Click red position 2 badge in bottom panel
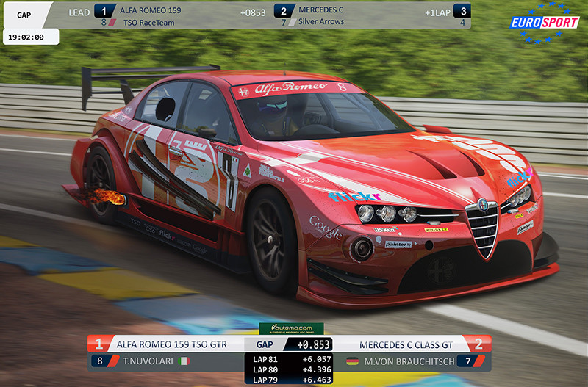This screenshot has width=588, height=387. pos(478,344)
